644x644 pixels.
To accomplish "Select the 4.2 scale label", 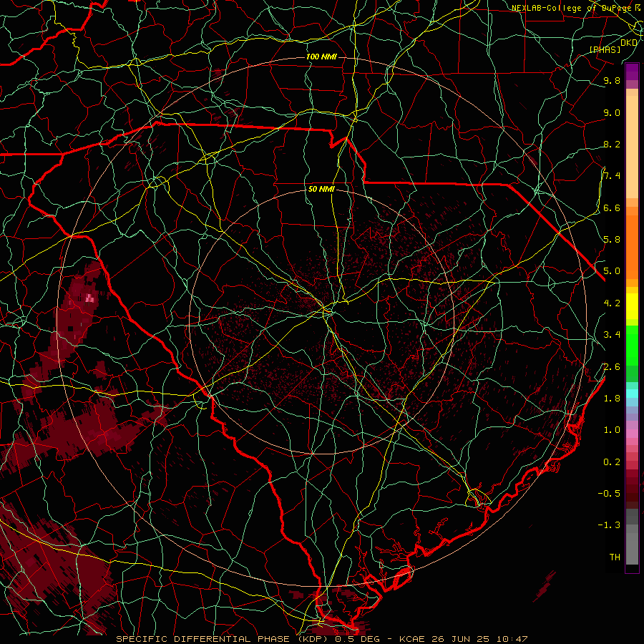I will point(612,303).
